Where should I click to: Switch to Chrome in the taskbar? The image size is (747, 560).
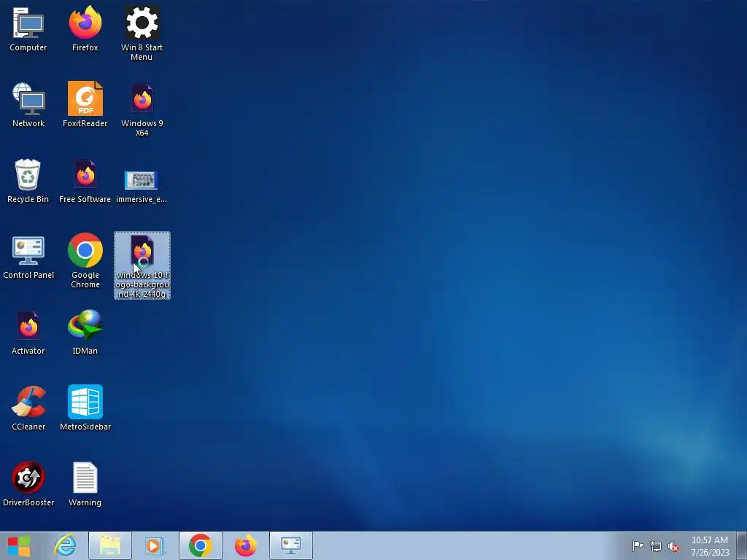[201, 545]
